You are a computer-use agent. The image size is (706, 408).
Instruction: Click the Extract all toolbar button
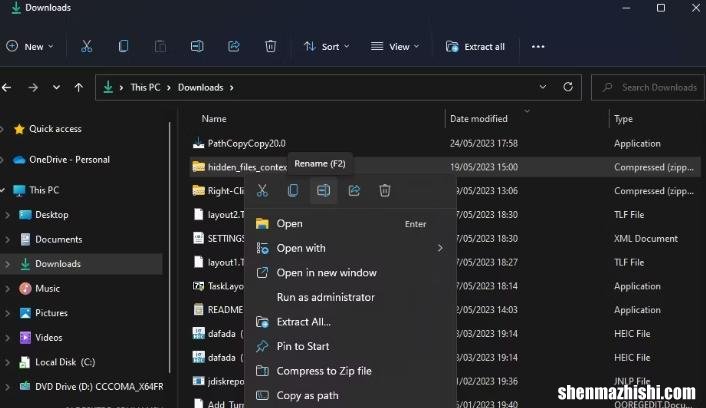click(475, 46)
